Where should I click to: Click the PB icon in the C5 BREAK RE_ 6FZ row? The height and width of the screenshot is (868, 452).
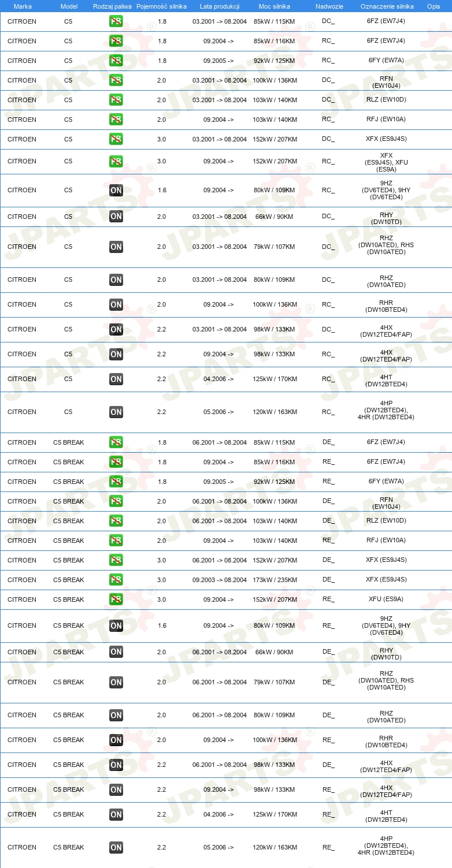tap(116, 462)
